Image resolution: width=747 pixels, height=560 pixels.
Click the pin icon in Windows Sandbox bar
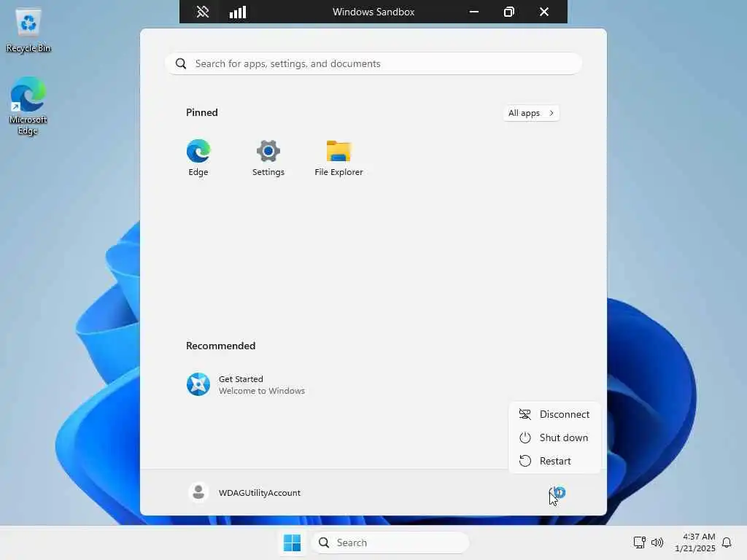(203, 12)
